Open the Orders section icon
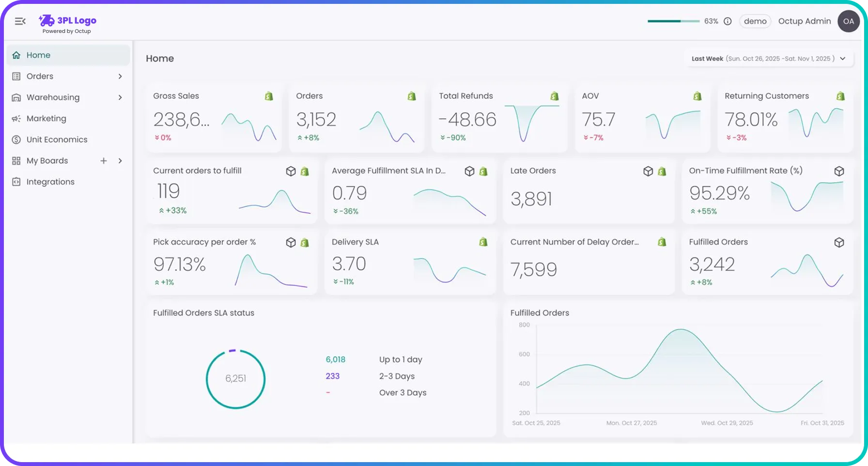Screen dimensions: 868x466 pos(16,76)
